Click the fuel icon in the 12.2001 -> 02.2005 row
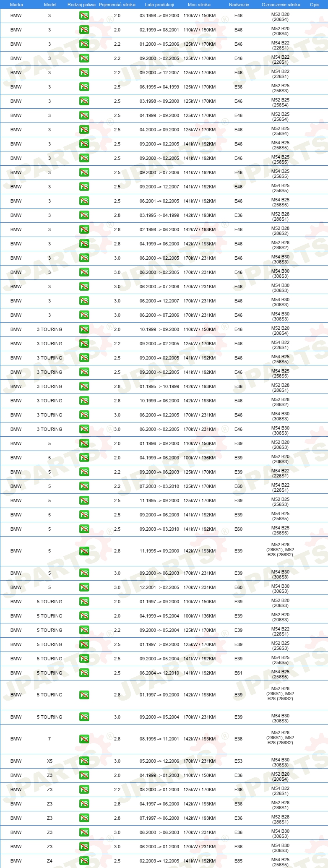 coord(84,587)
